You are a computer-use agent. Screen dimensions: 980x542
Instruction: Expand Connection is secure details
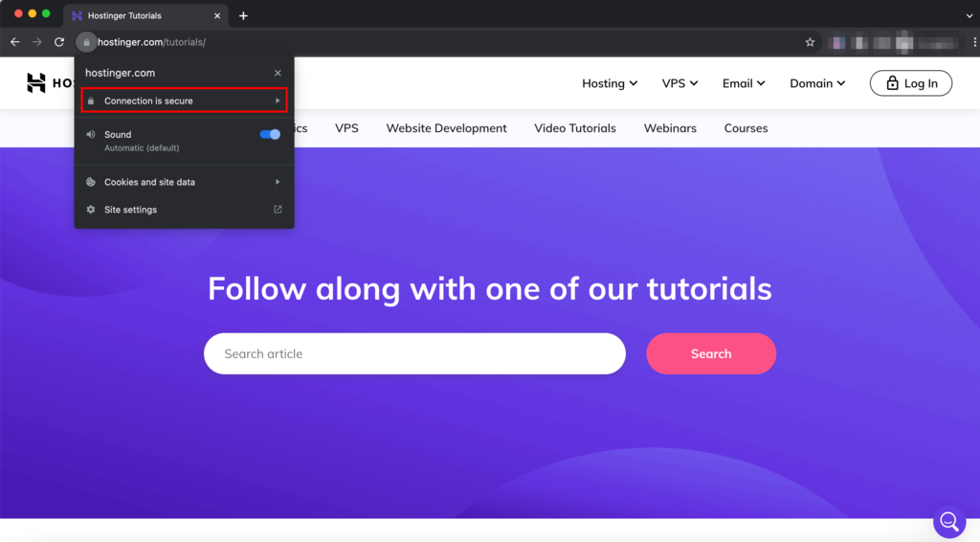point(184,101)
